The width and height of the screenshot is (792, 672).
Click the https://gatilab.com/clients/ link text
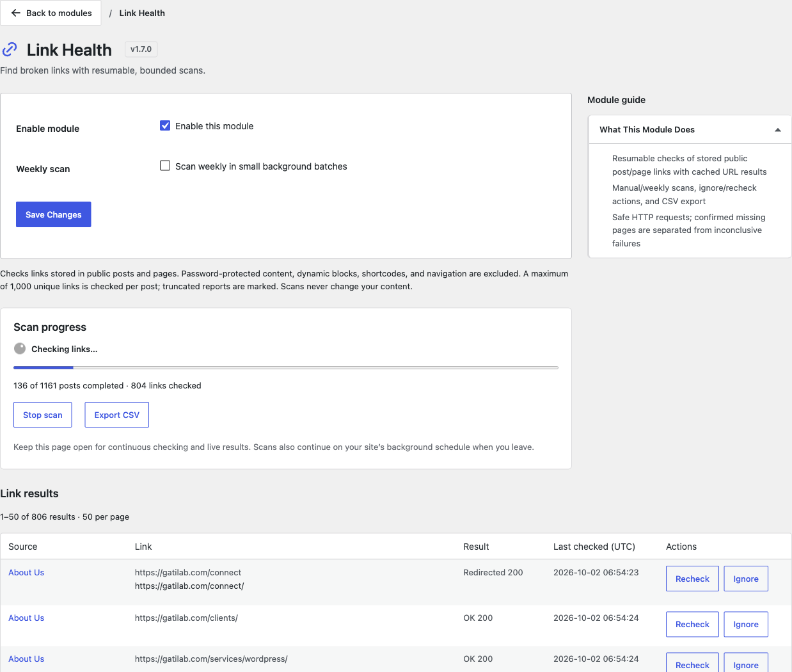[x=186, y=618]
